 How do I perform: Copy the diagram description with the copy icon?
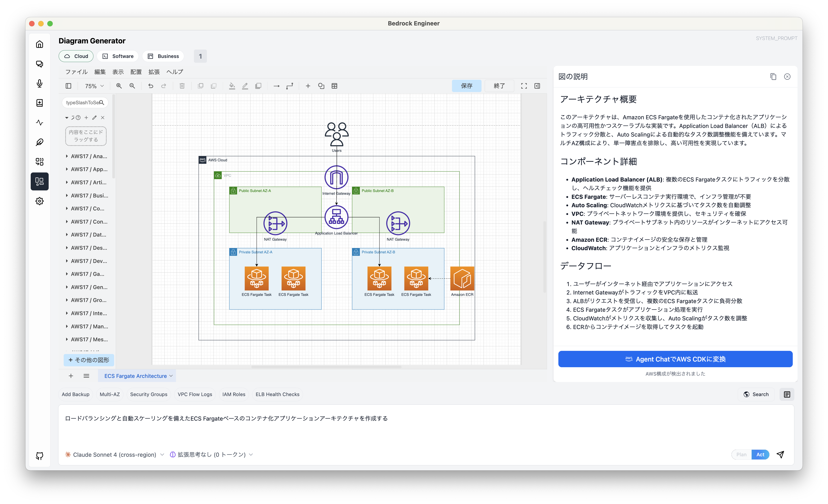pos(773,77)
